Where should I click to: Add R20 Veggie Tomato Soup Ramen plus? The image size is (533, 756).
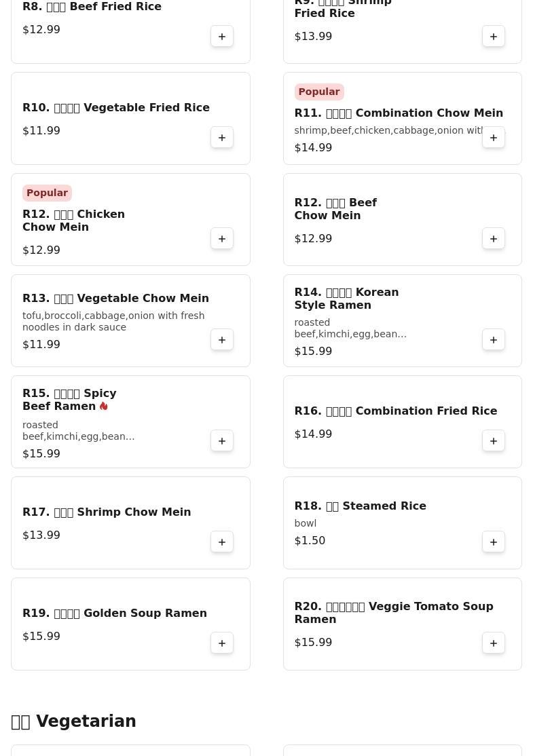coord(494,643)
